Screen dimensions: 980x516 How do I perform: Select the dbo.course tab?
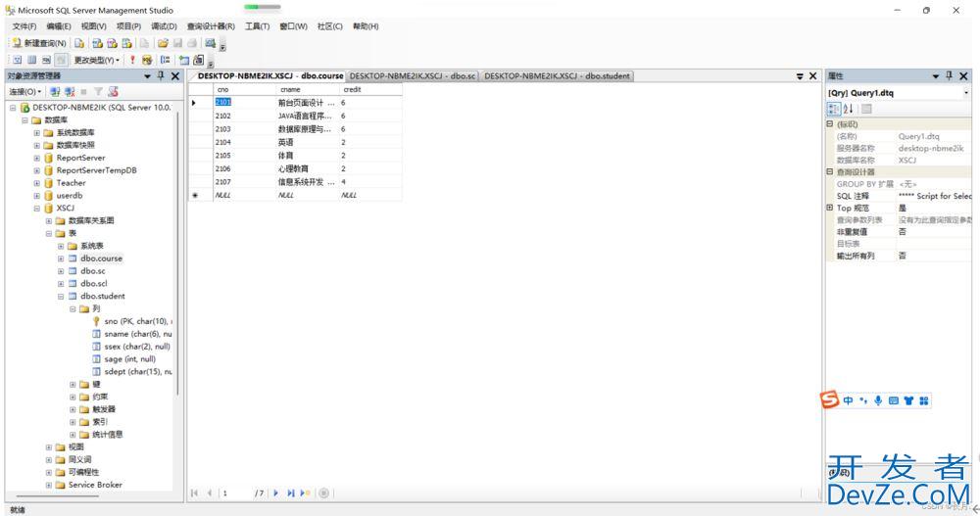coord(270,75)
